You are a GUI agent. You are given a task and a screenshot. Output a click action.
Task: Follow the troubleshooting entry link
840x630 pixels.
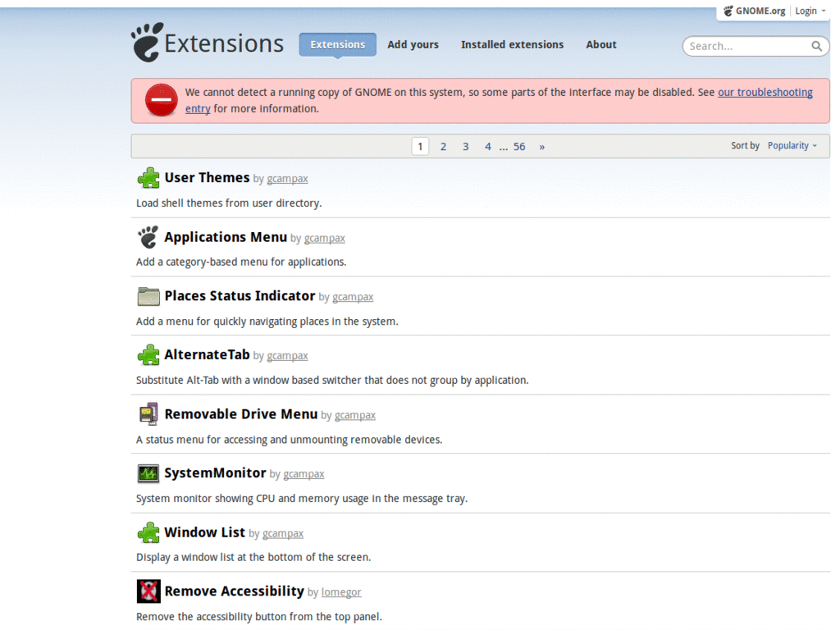coord(765,92)
